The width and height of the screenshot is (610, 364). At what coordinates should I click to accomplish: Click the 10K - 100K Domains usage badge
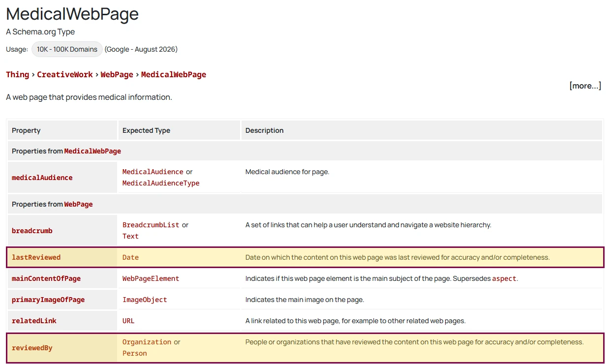[x=67, y=49]
